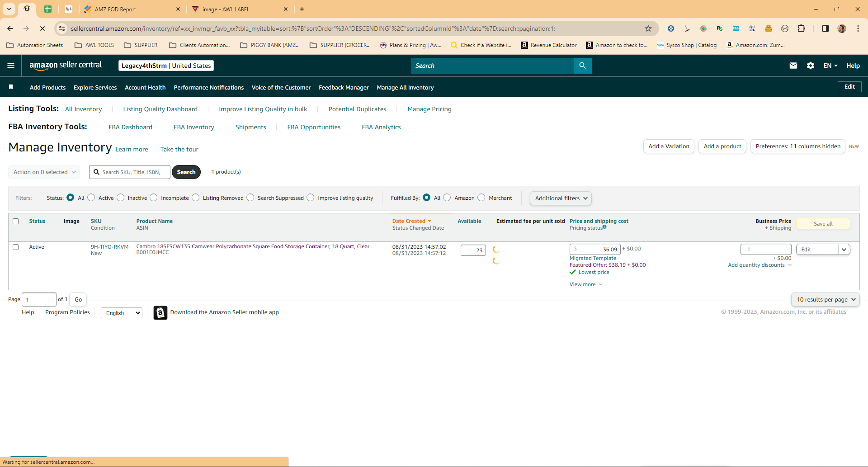Select the Incomplete status radio button

coord(154,198)
